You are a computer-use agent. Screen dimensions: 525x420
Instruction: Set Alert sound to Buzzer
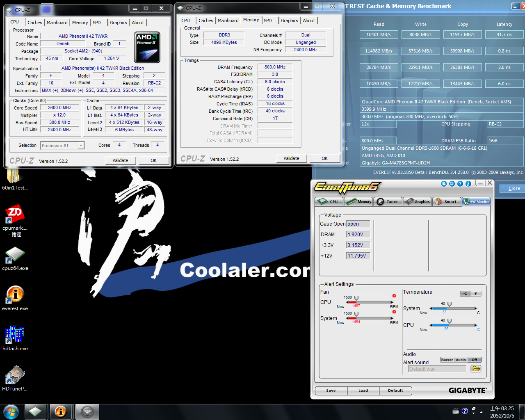pyautogui.click(x=447, y=359)
